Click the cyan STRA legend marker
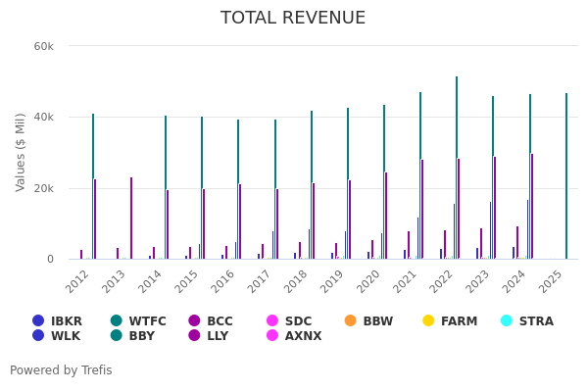The width and height of the screenshot is (588, 392). (x=507, y=321)
